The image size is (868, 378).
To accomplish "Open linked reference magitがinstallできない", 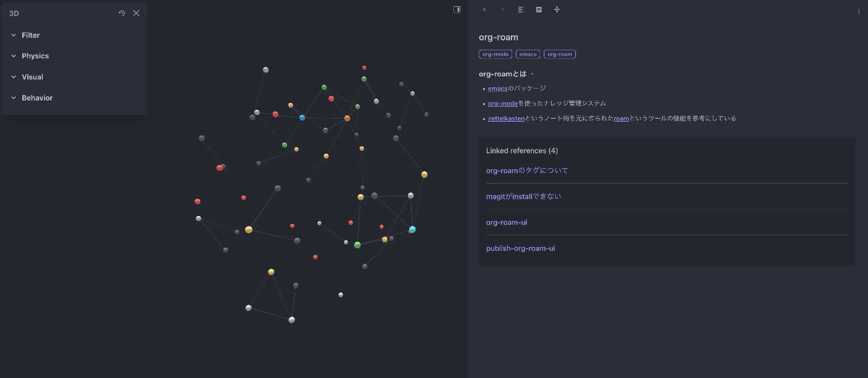I will 523,197.
